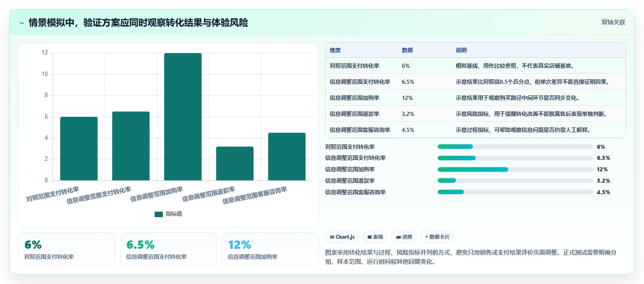The width and height of the screenshot is (644, 284).
Task: Click the 信息调整范围支付转化率 progress bar
Action: coord(515,158)
